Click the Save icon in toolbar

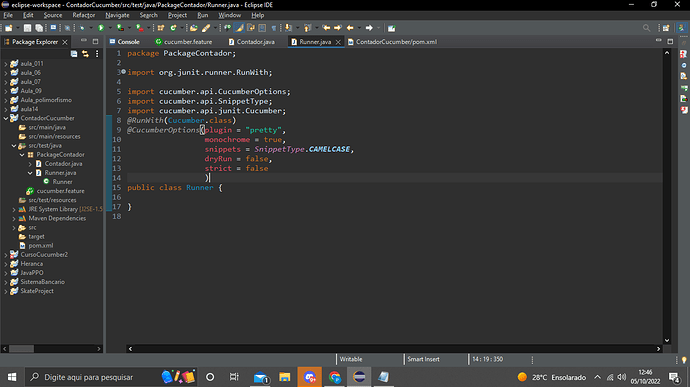coord(27,28)
